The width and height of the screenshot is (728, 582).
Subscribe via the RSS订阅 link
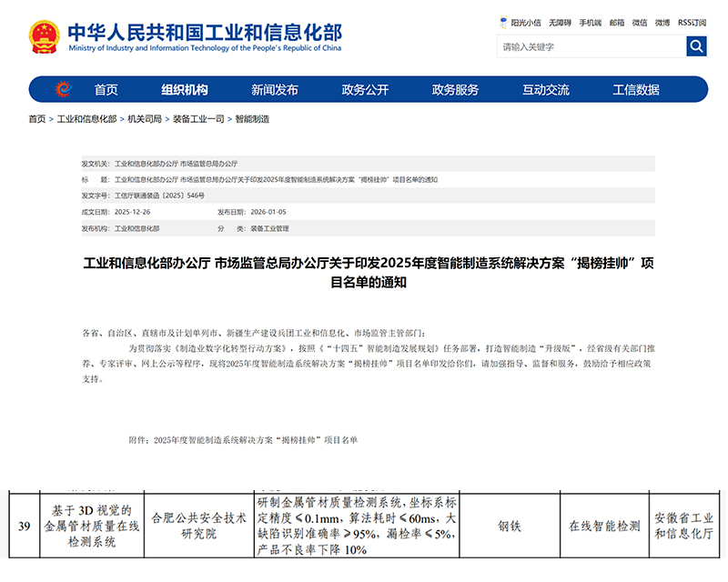(x=692, y=22)
